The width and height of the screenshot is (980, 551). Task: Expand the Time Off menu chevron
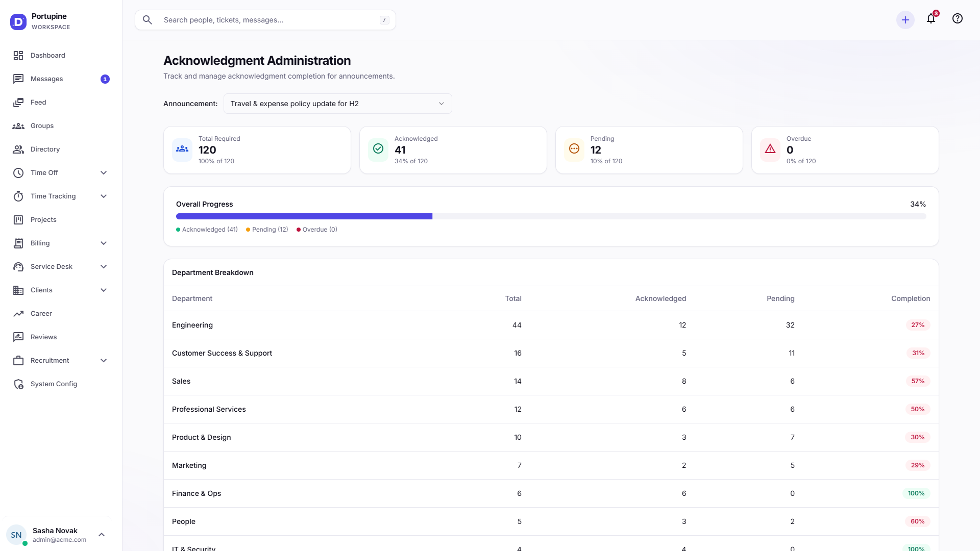(104, 173)
